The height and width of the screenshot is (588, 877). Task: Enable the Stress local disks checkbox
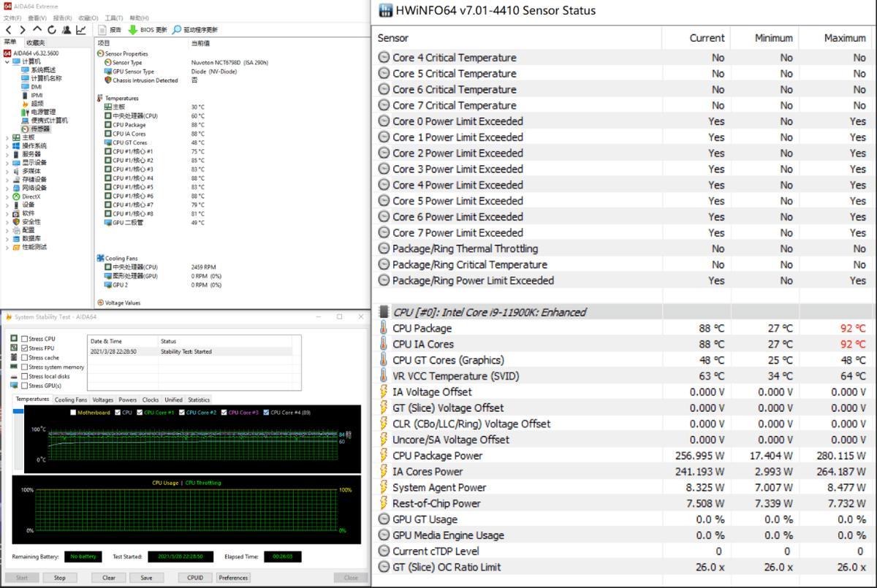point(24,376)
